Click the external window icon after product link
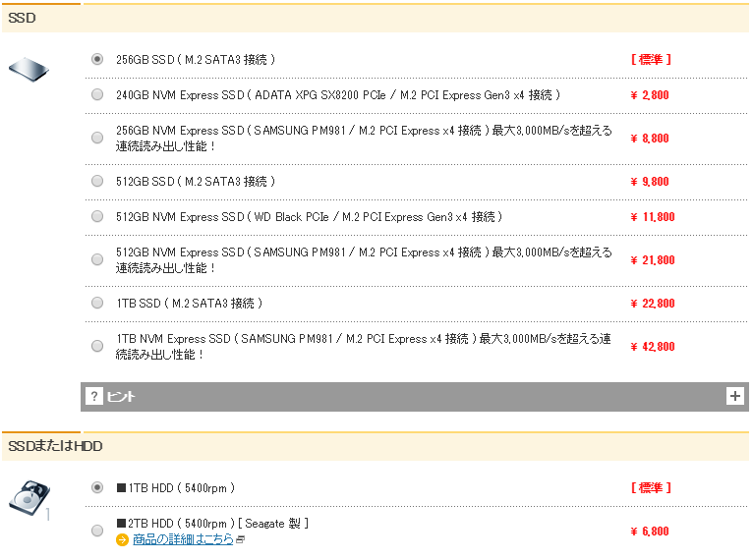 (241, 539)
